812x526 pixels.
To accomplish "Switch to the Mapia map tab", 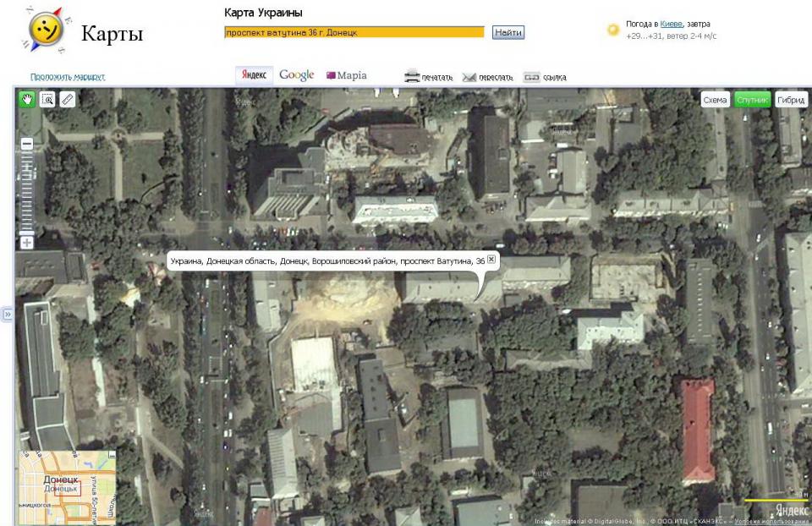I will [x=347, y=75].
